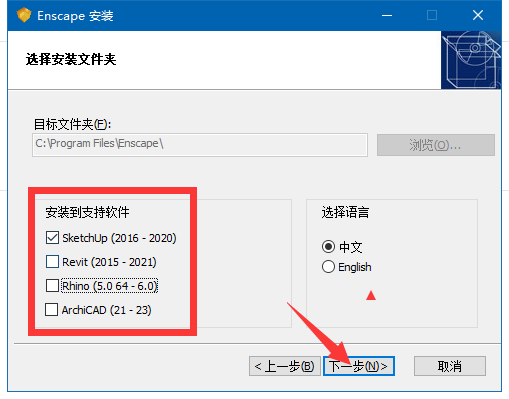509x399 pixels.
Task: Click the disabled 浏览(O)... browse button
Action: [436, 145]
